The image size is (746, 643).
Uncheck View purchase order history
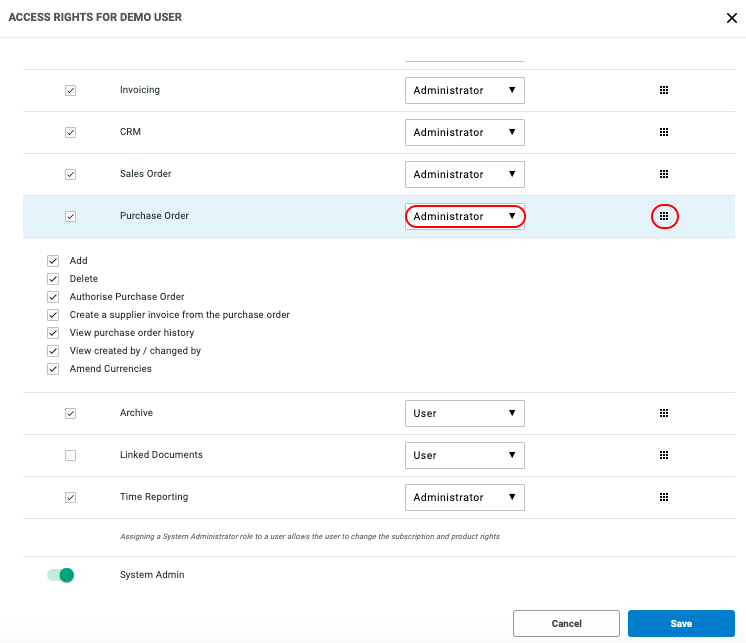pos(53,333)
